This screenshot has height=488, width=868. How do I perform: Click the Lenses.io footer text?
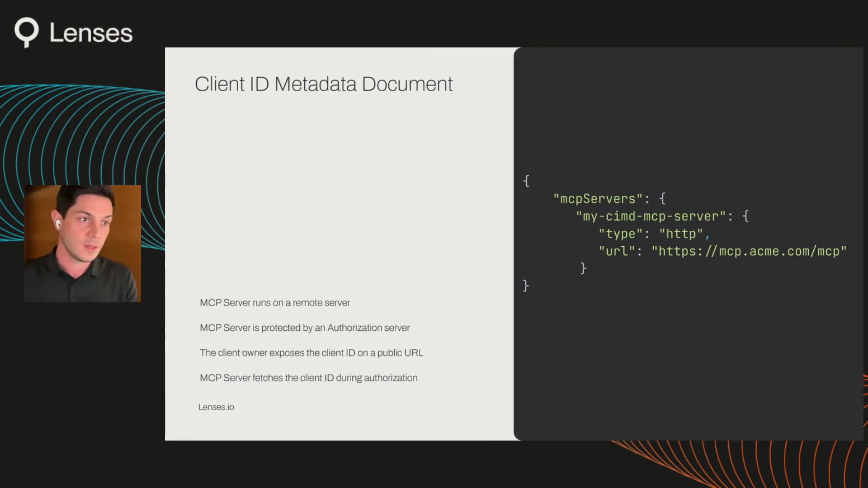point(216,407)
